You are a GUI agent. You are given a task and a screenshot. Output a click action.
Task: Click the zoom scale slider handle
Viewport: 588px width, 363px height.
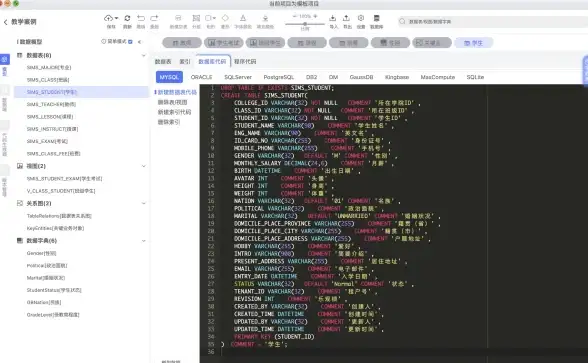pyautogui.click(x=305, y=24)
